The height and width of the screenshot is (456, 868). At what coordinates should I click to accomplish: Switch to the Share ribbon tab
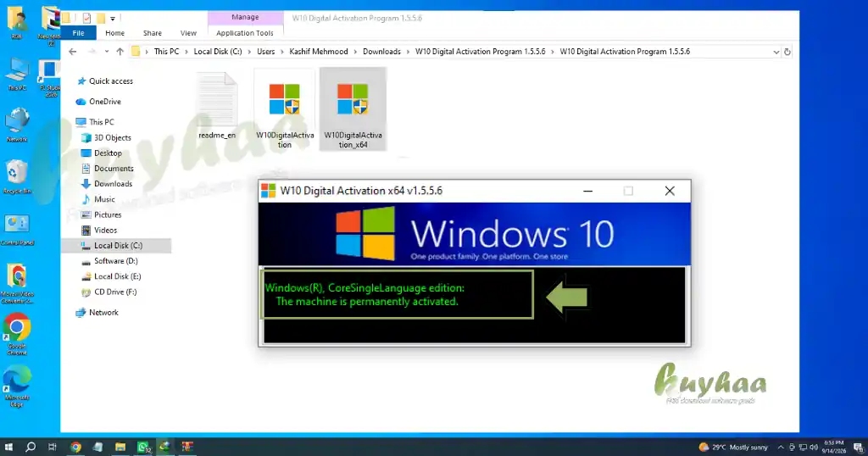pyautogui.click(x=153, y=33)
